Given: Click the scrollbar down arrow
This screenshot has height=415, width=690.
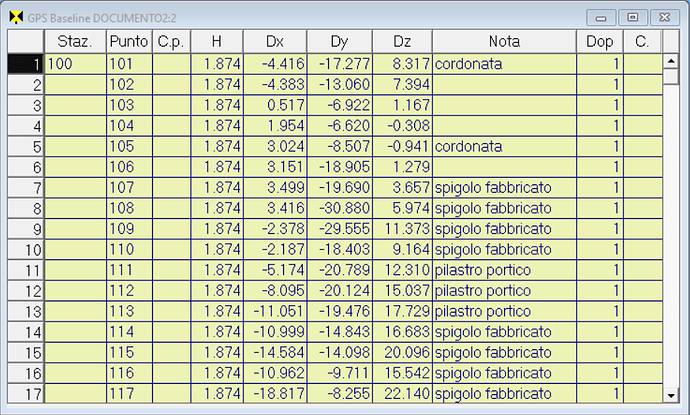Looking at the screenshot, I should [x=671, y=396].
